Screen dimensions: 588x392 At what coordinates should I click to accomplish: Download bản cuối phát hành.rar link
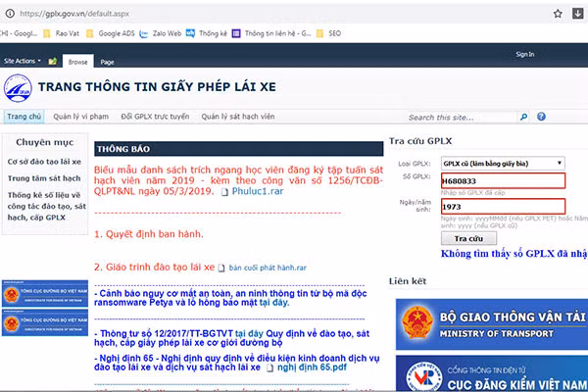(268, 268)
